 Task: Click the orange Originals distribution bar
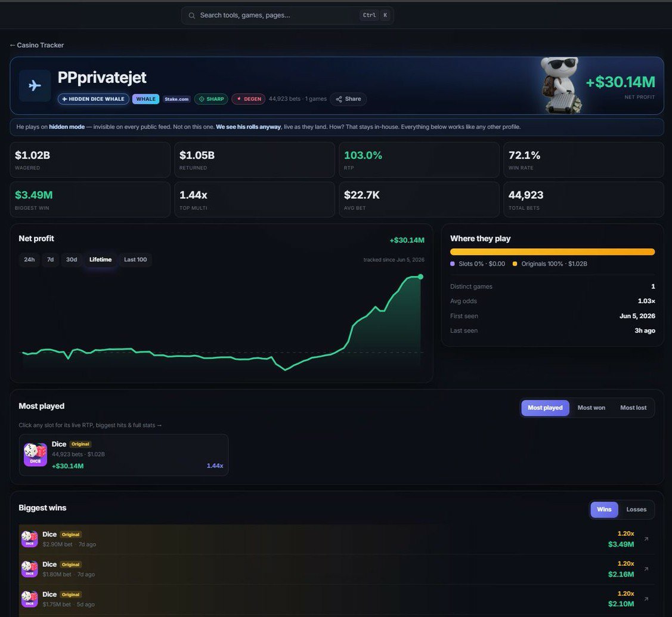(x=552, y=252)
